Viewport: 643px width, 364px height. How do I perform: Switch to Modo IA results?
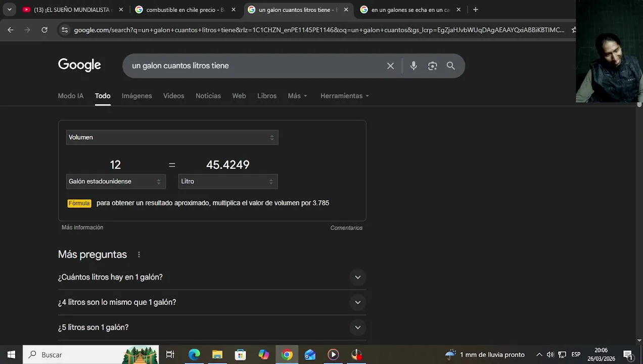(x=71, y=96)
